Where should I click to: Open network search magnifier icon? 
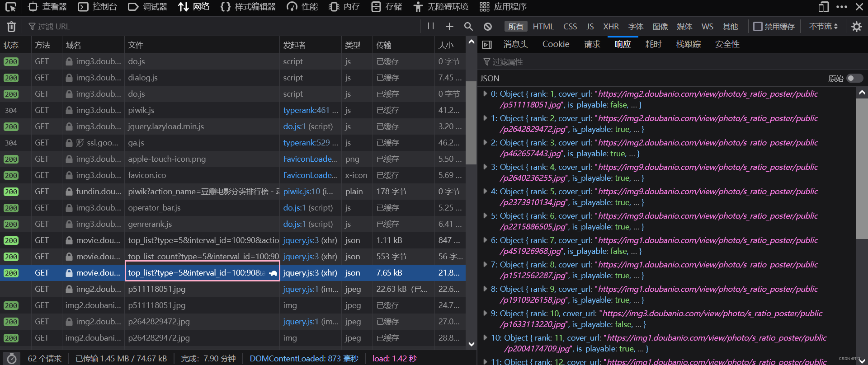click(468, 27)
